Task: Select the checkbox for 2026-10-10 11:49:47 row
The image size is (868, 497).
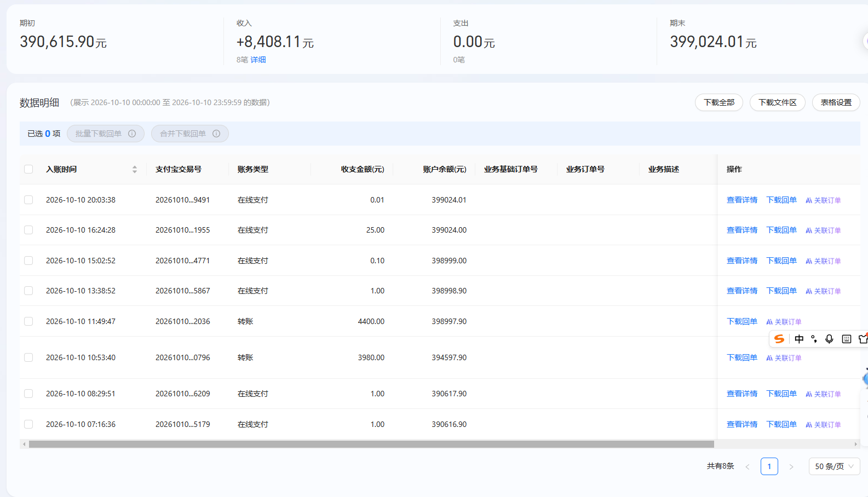Action: click(x=28, y=322)
